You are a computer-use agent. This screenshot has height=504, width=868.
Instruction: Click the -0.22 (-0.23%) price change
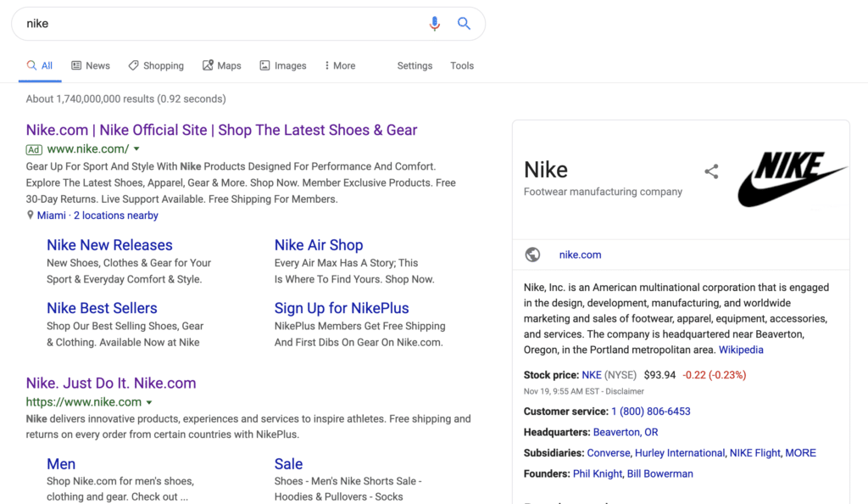[x=714, y=375]
